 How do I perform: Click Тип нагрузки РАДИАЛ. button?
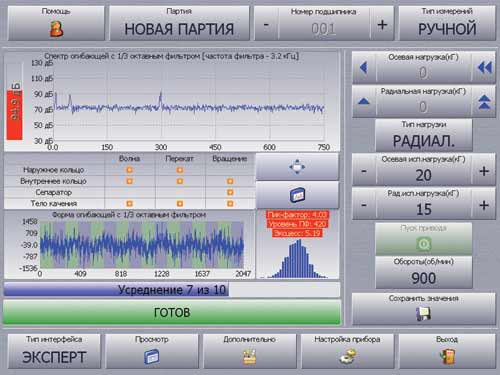coord(424,135)
